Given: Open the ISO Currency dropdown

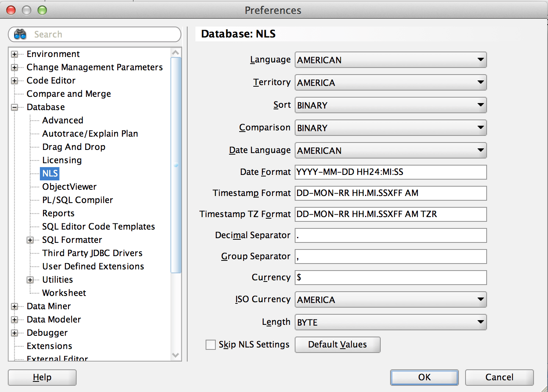Looking at the screenshot, I should [x=480, y=299].
